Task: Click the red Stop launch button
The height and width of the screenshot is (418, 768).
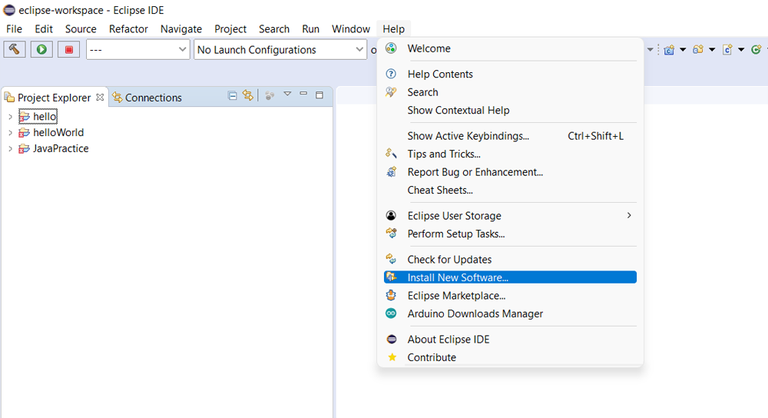Action: 68,49
